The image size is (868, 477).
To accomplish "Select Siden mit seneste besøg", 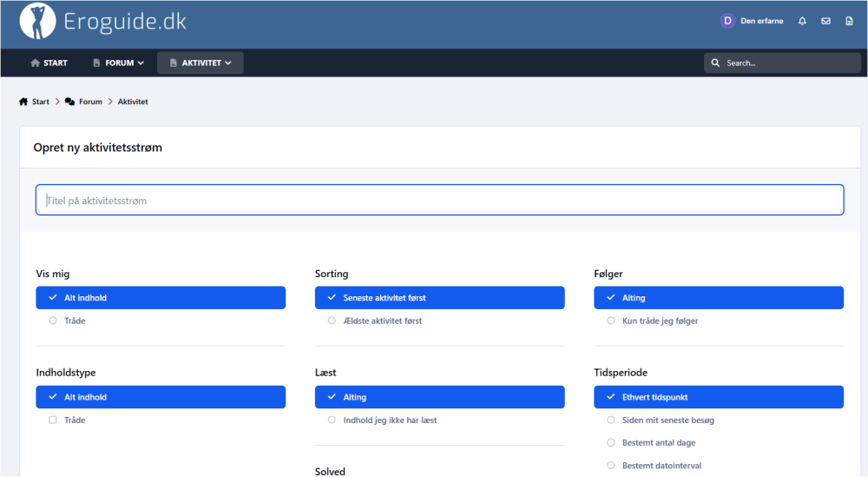I will (x=661, y=420).
